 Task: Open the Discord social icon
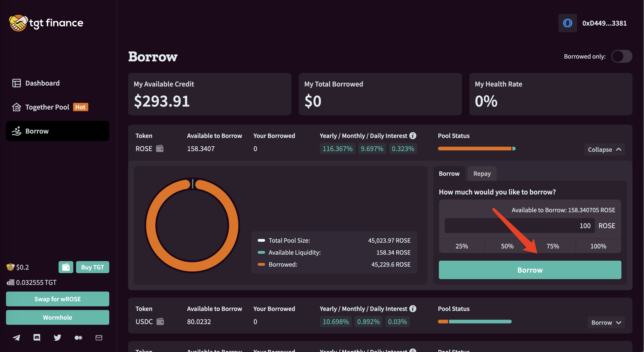pos(37,337)
